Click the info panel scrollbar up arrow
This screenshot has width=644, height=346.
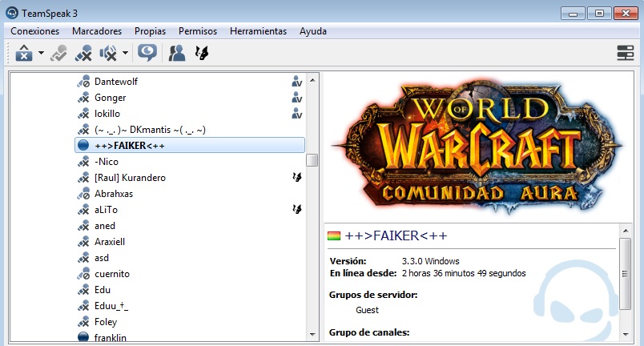[625, 231]
